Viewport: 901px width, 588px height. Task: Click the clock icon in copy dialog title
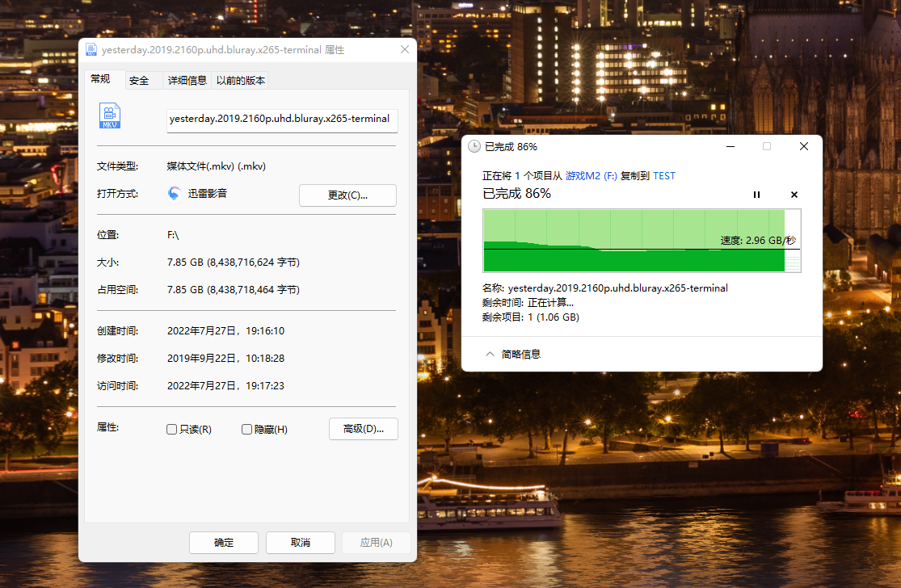[474, 146]
